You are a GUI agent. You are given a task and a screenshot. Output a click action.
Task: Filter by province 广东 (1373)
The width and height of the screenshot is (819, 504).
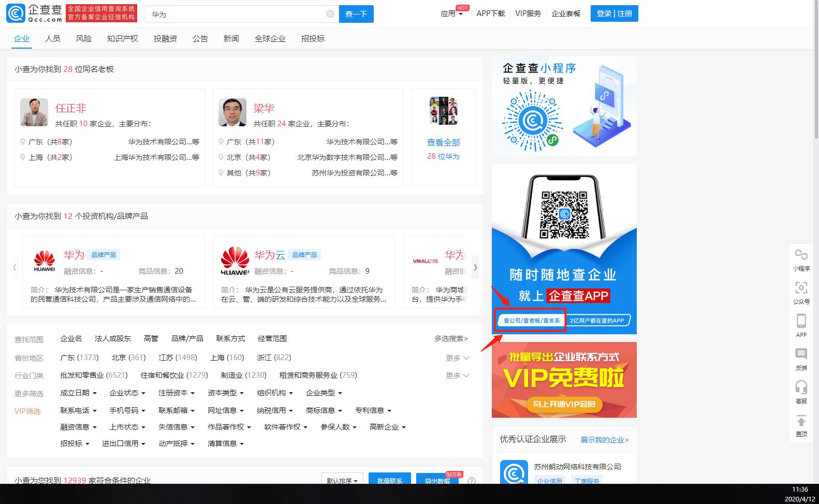[x=79, y=358]
